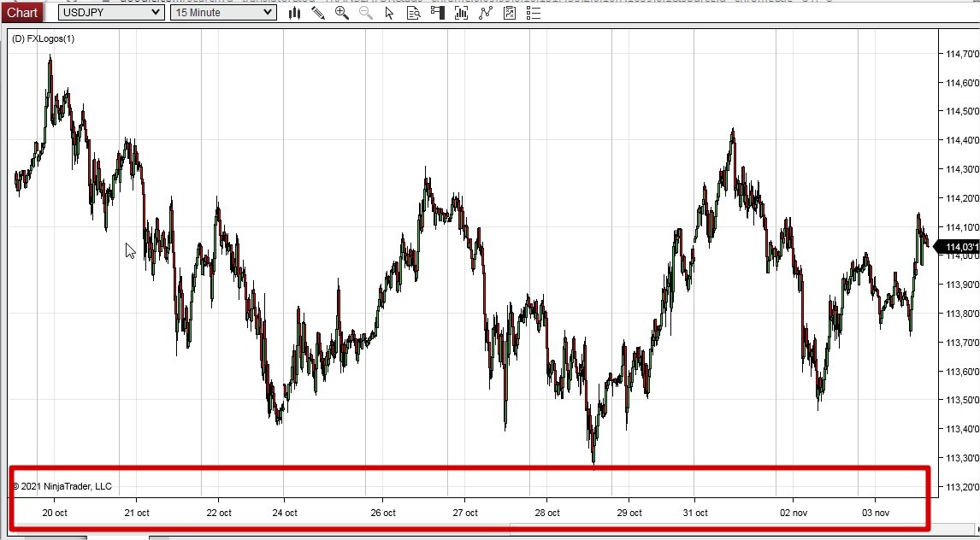This screenshot has width=980, height=540.
Task: Open the properties list icon
Action: 533,13
